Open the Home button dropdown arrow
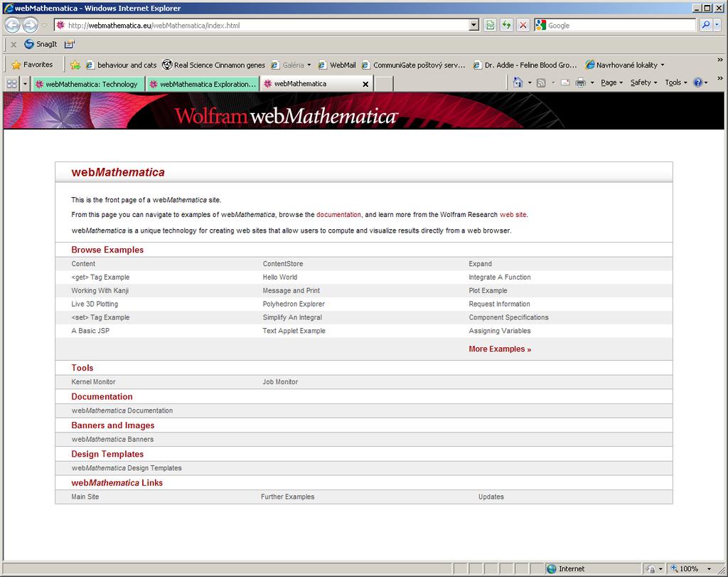Image resolution: width=728 pixels, height=577 pixels. pyautogui.click(x=529, y=83)
